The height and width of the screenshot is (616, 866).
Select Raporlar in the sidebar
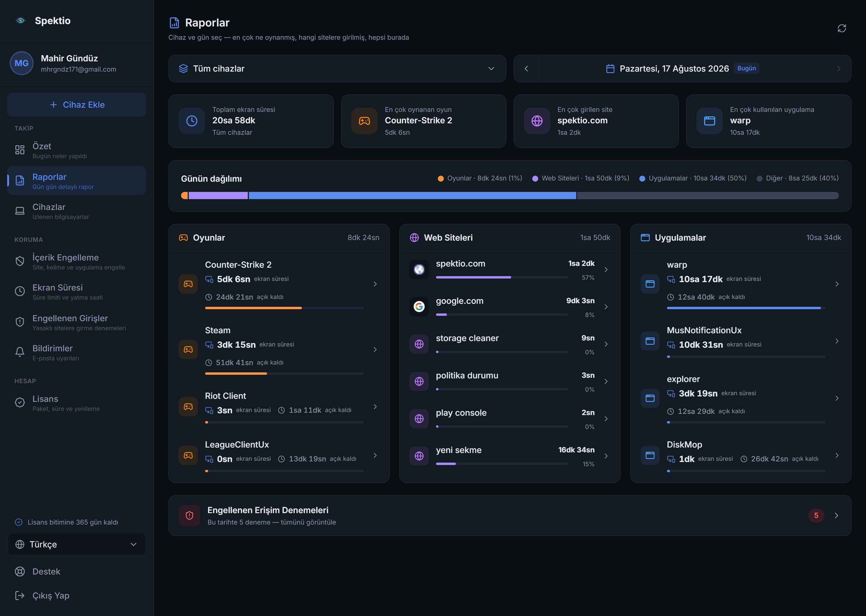(x=77, y=180)
